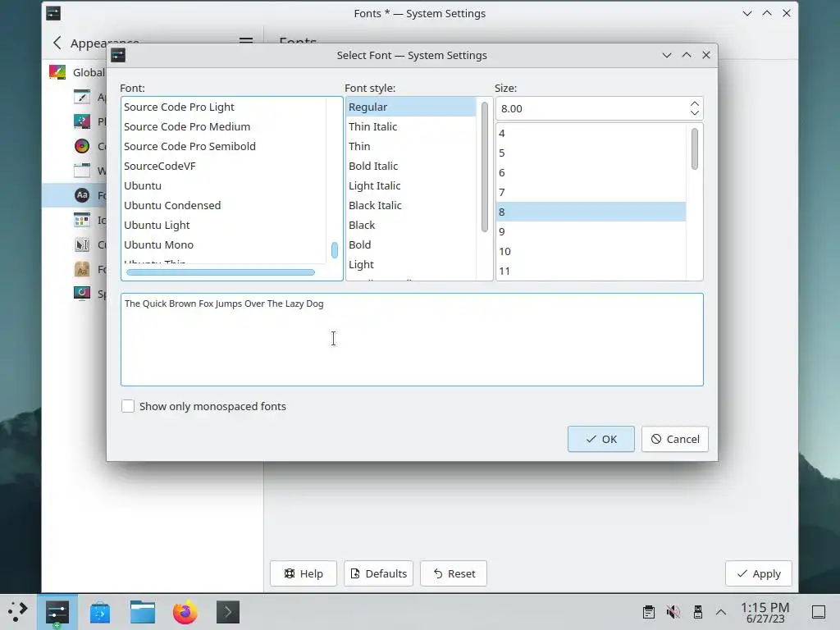This screenshot has width=840, height=630.
Task: Select Thin Italic font style
Action: [411, 126]
